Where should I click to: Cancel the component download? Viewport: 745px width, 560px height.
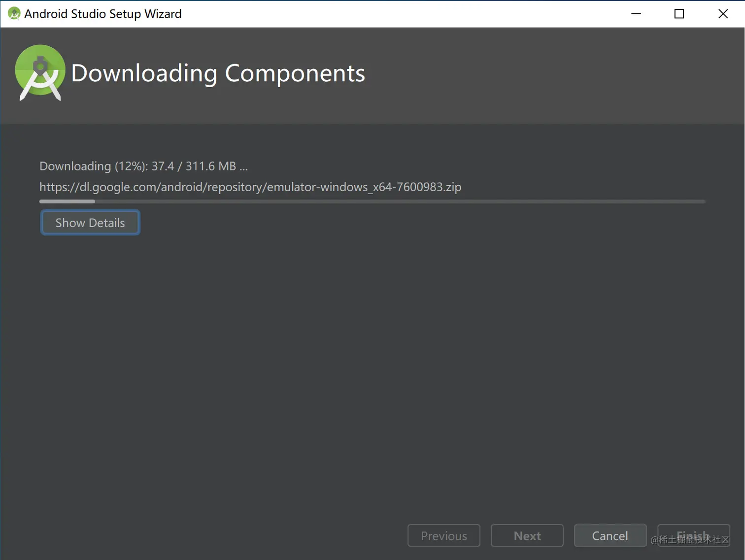[610, 535]
